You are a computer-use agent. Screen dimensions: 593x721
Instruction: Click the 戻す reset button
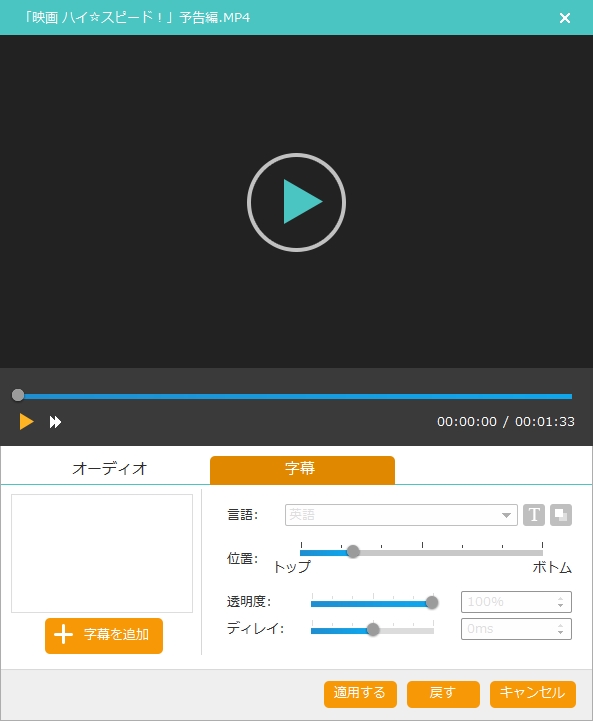pyautogui.click(x=443, y=693)
